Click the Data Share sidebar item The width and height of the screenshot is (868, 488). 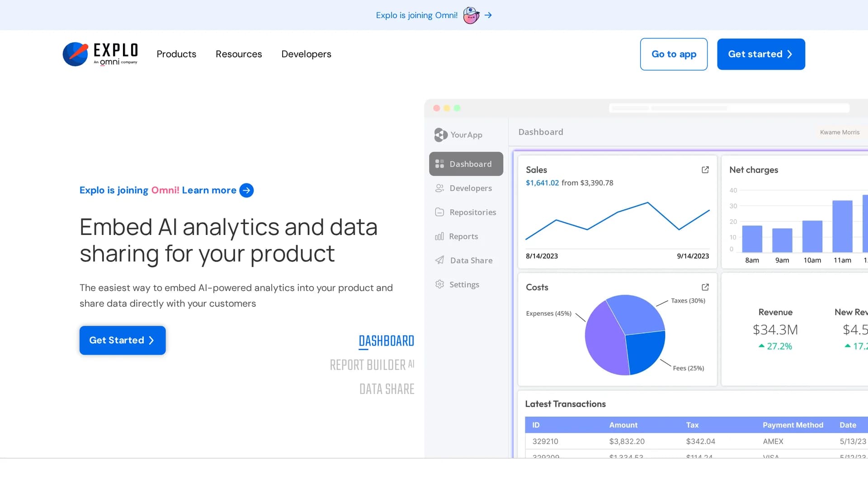466,260
